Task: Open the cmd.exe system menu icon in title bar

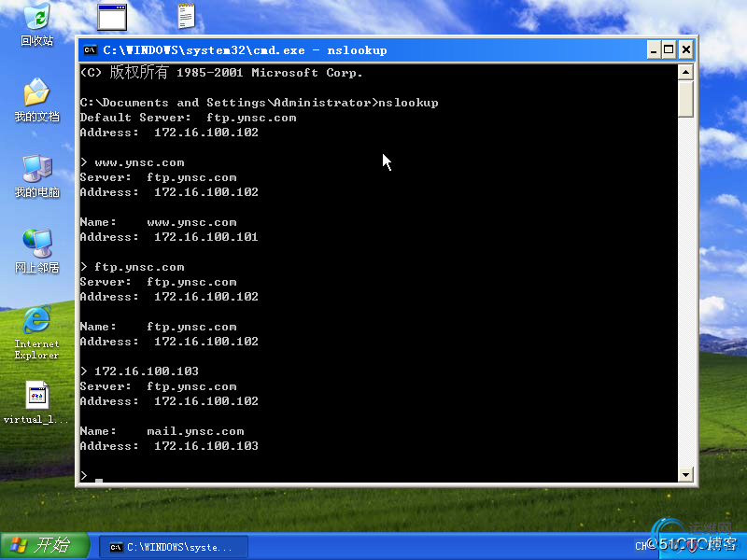Action: 90,49
